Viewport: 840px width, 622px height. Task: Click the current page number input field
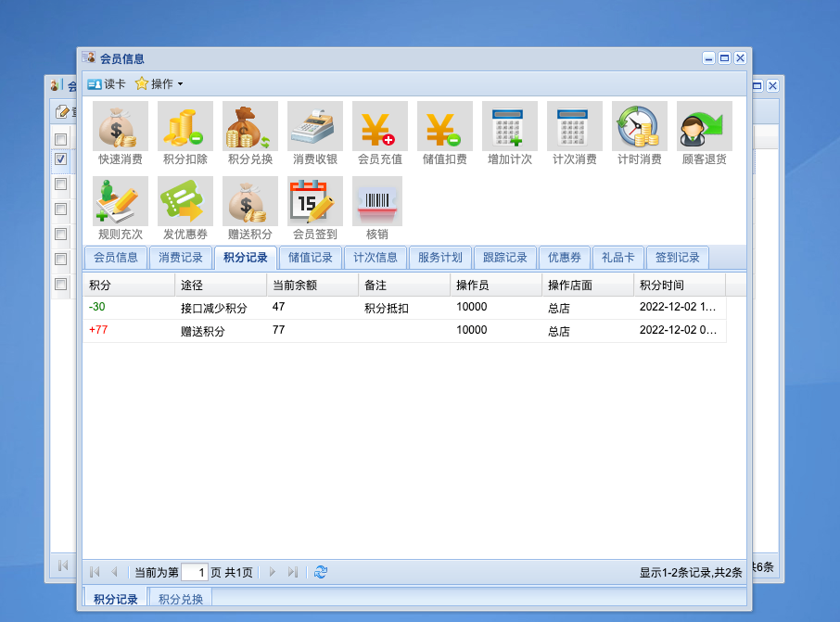(194, 572)
